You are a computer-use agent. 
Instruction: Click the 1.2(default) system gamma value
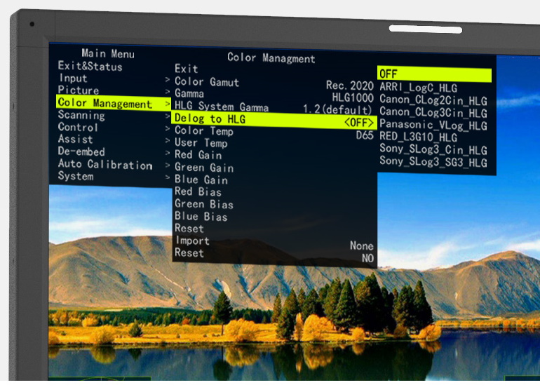tap(337, 110)
